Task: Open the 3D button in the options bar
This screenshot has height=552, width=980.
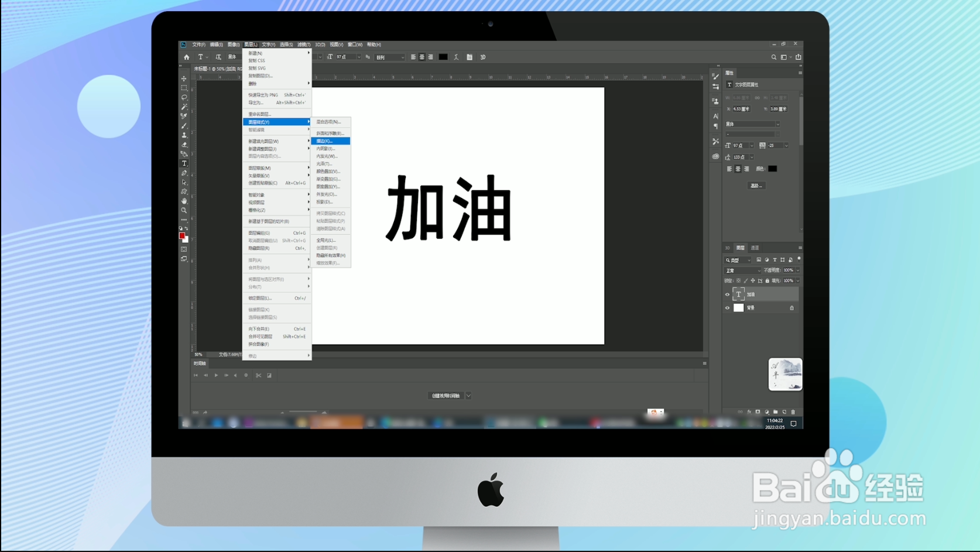Action: (483, 57)
